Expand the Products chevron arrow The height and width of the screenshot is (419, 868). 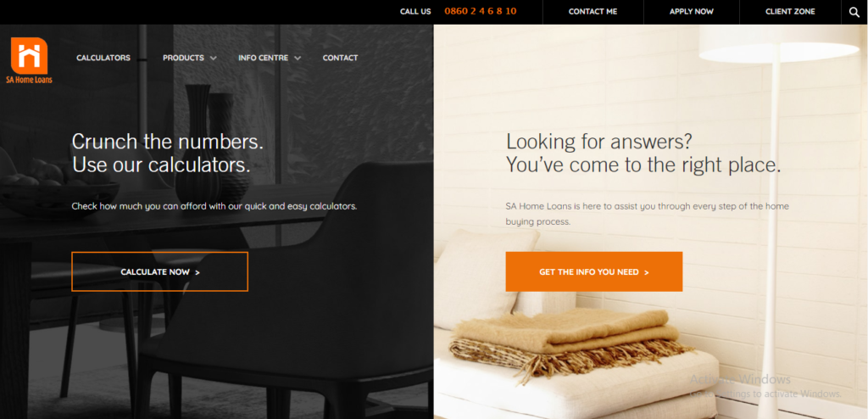213,59
